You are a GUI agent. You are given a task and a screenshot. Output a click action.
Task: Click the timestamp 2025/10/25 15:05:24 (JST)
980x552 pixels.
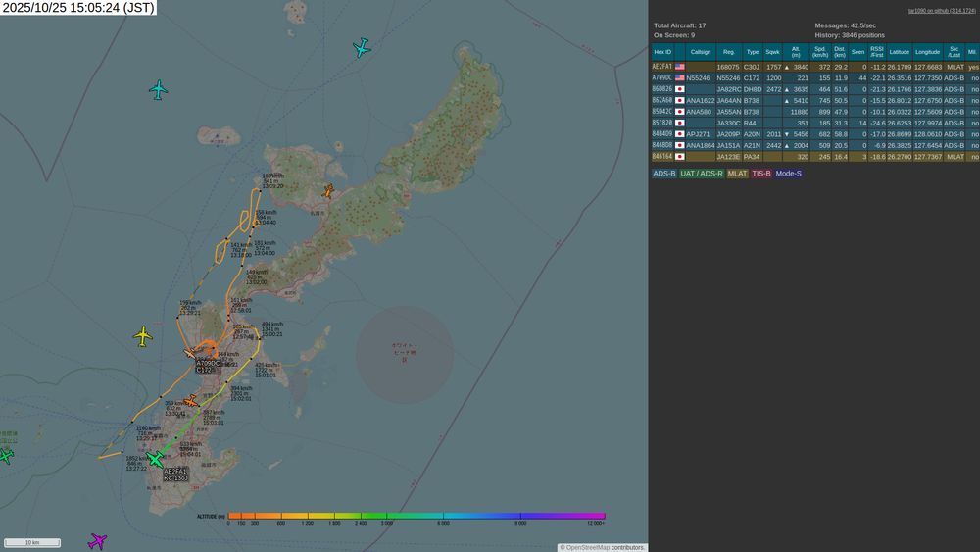pos(78,8)
